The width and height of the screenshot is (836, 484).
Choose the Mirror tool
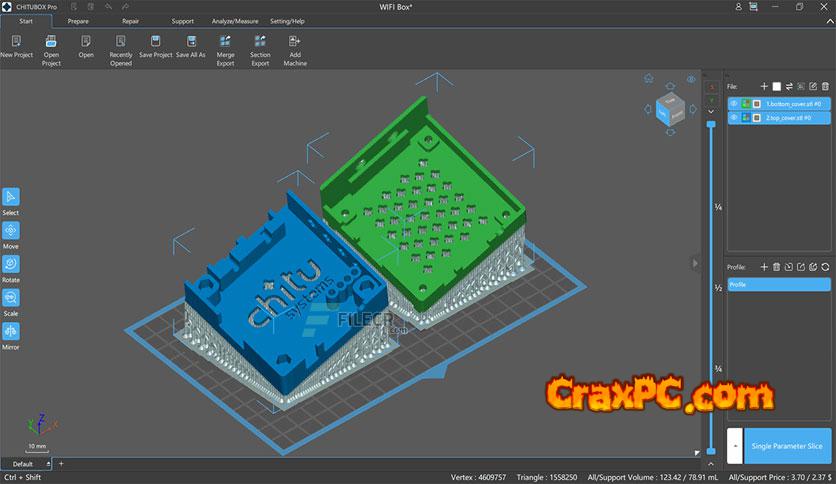[x=11, y=331]
